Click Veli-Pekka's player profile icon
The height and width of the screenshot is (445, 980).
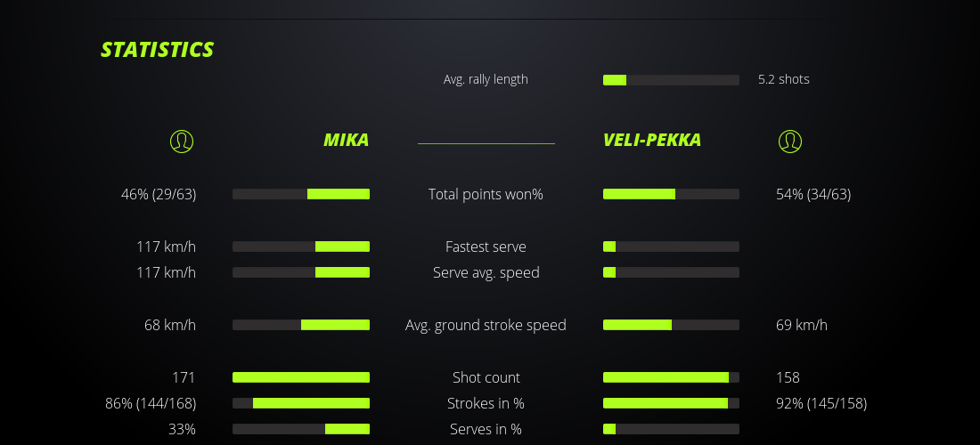[x=790, y=141]
